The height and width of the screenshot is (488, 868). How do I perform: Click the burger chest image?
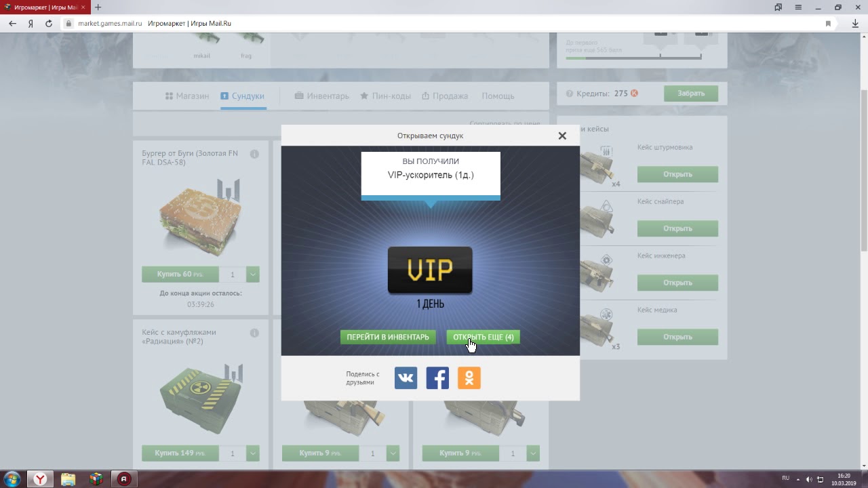click(200, 219)
